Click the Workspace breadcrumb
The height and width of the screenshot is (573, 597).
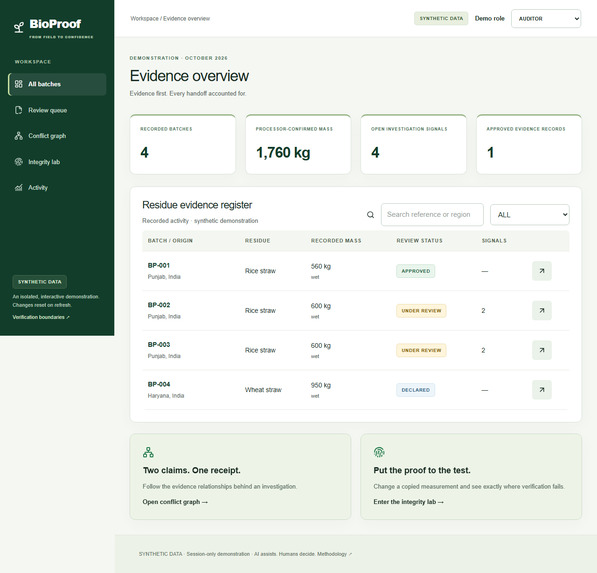[x=144, y=19]
